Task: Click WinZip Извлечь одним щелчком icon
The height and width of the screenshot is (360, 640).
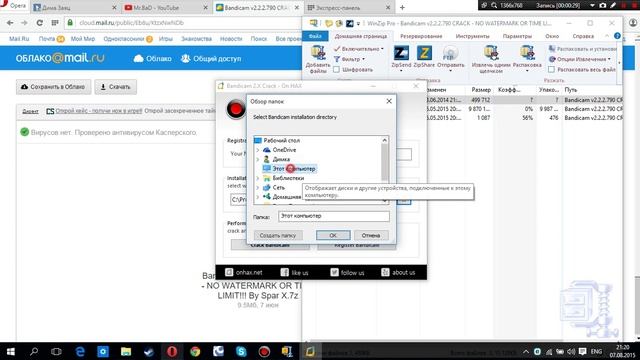Action: coord(491,60)
